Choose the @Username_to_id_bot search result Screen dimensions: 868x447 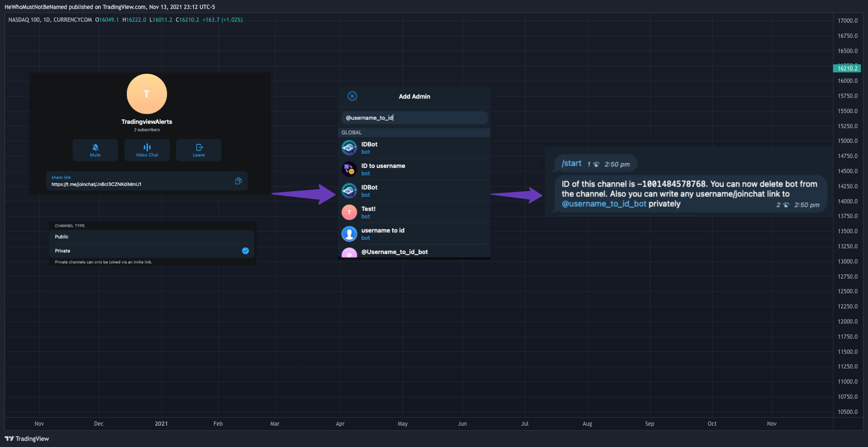(x=414, y=252)
